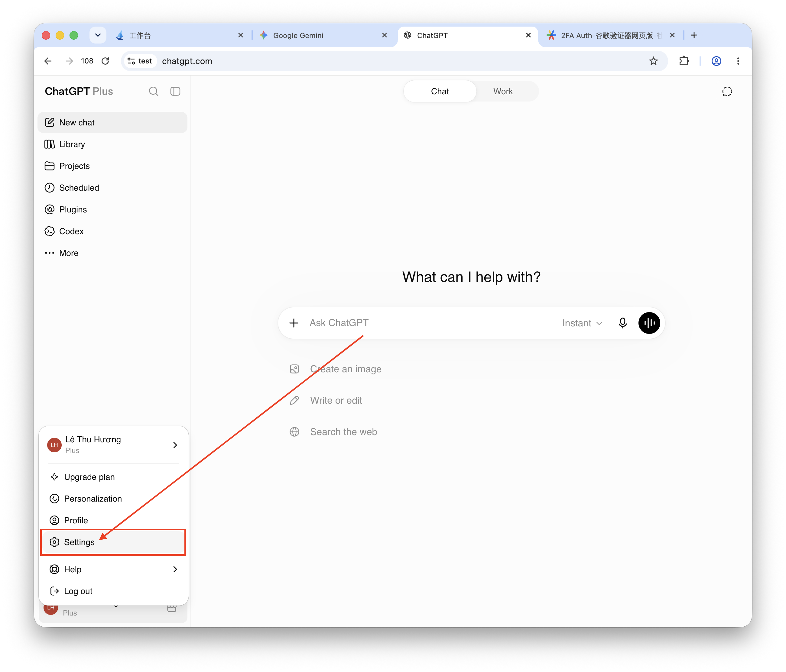Viewport: 786px width, 672px height.
Task: Switch to the Chat mode tab
Action: tap(440, 91)
